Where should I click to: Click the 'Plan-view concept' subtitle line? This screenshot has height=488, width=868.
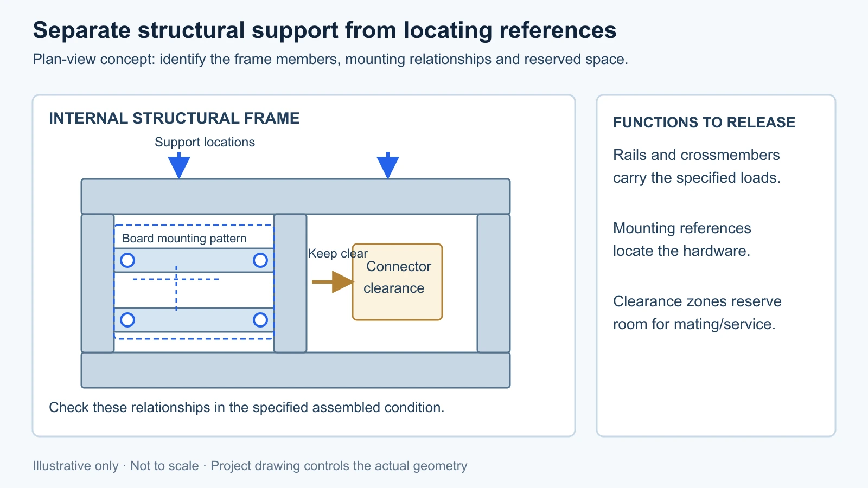(330, 59)
